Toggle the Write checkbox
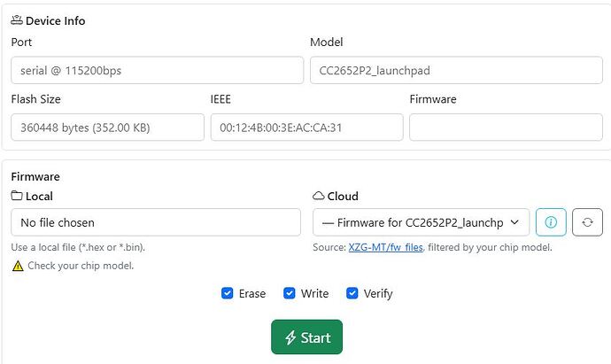The width and height of the screenshot is (611, 364). [290, 293]
